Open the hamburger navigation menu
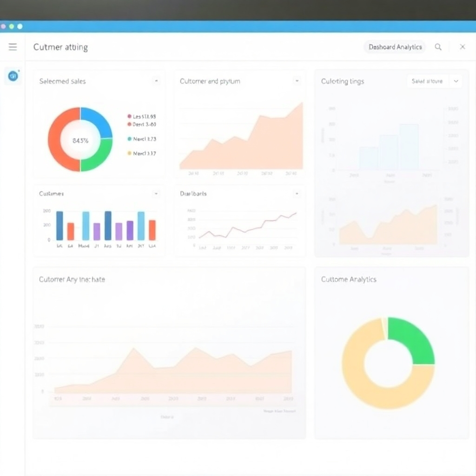The height and width of the screenshot is (476, 476). pos(13,46)
